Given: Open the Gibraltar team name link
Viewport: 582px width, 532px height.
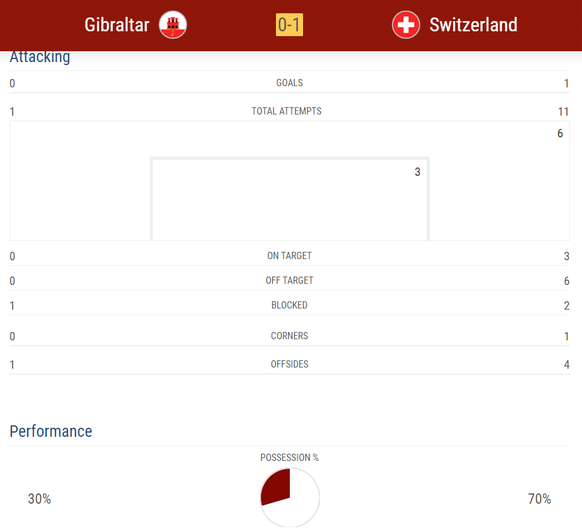Looking at the screenshot, I should (117, 25).
